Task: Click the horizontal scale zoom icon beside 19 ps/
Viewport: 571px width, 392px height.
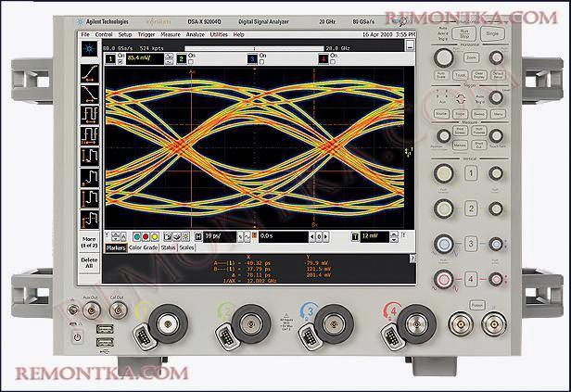Action: [240, 237]
